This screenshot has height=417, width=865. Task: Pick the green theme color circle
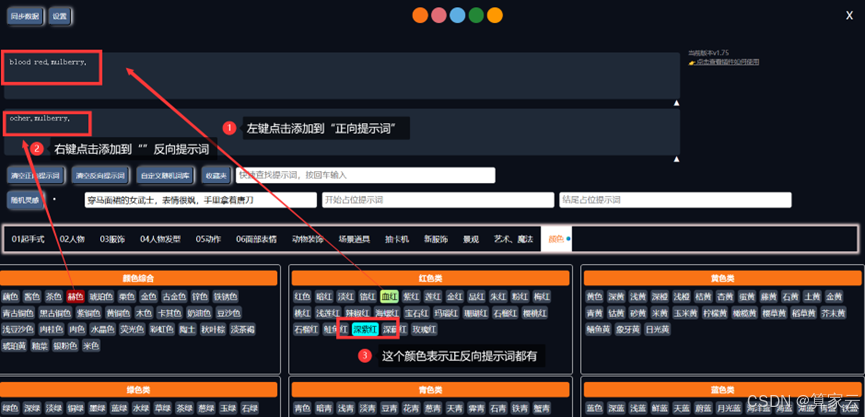476,15
